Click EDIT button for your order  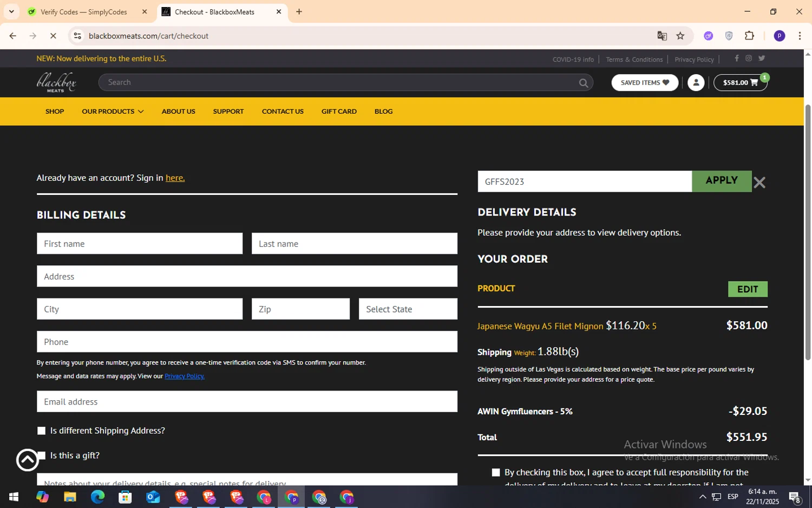pyautogui.click(x=748, y=289)
